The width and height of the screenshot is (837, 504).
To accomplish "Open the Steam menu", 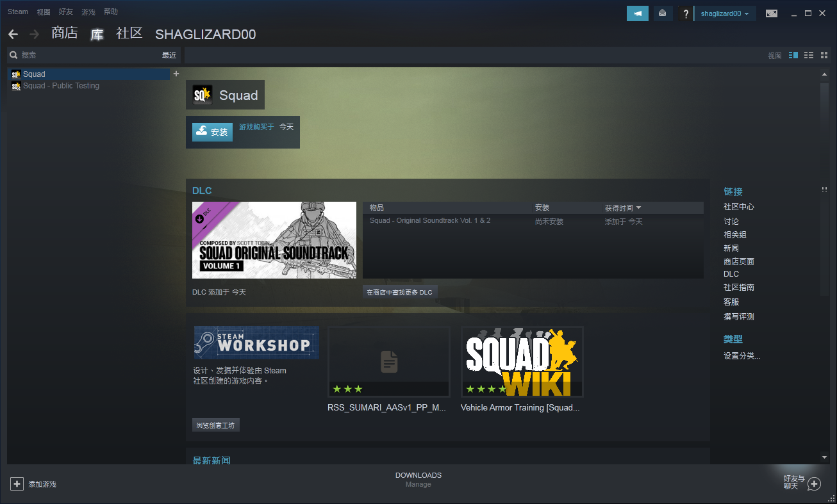I will pos(18,12).
